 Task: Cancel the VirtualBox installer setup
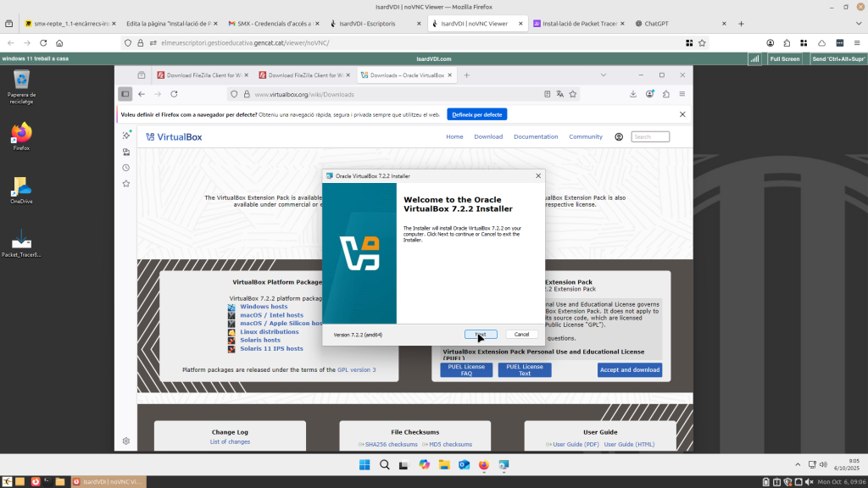point(521,335)
